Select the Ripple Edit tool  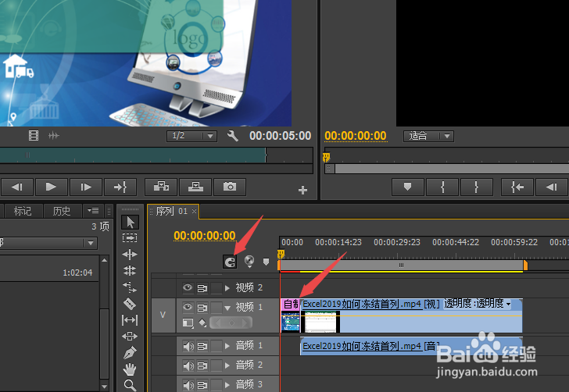pyautogui.click(x=130, y=255)
